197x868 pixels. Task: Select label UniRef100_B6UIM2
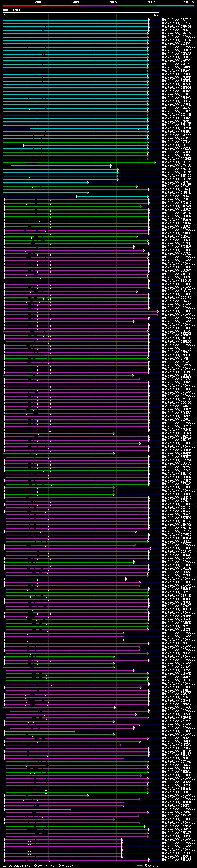177,125
